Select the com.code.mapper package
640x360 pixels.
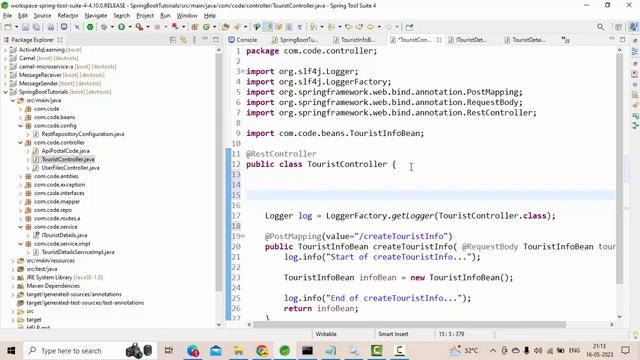click(57, 202)
